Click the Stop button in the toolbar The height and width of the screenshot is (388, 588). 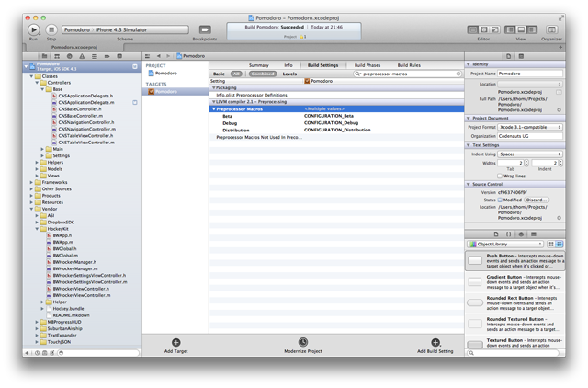click(51, 29)
